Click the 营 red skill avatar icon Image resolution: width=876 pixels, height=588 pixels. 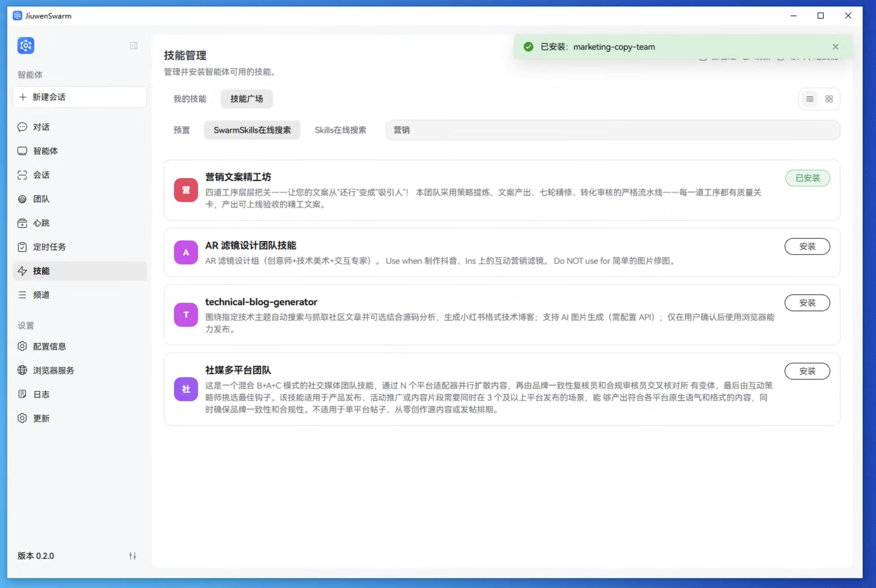(186, 190)
